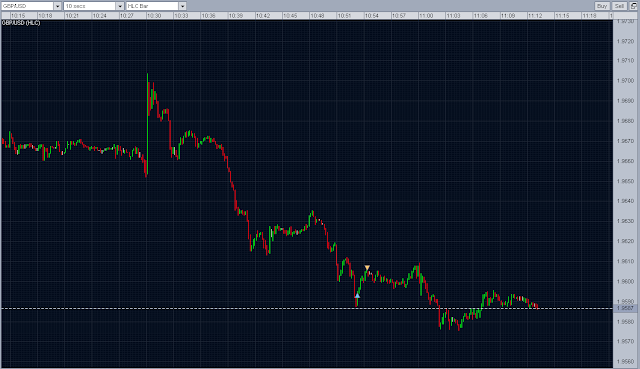Click the GBP/USD (HLC) chart label
Screen dimensions: 640x369
(x=21, y=23)
